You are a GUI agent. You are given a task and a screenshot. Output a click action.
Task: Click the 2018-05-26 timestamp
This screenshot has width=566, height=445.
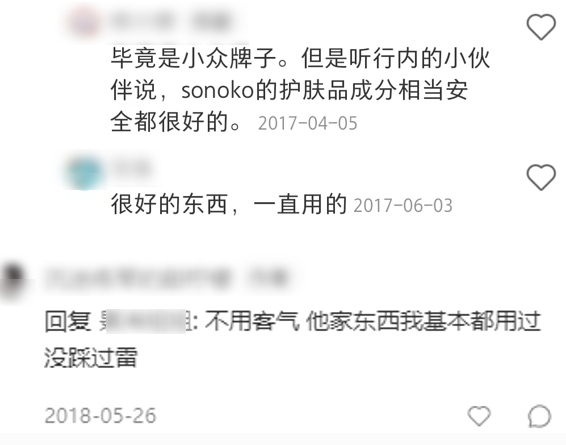coord(100,416)
